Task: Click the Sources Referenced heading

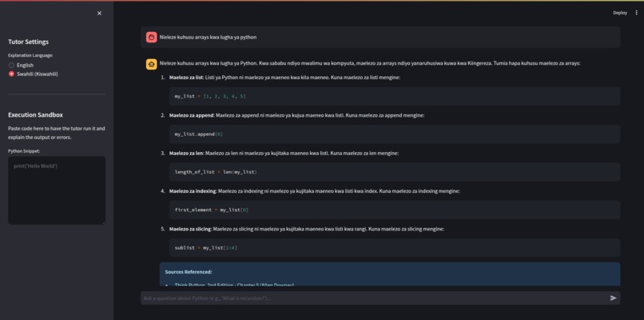Action: (189, 272)
